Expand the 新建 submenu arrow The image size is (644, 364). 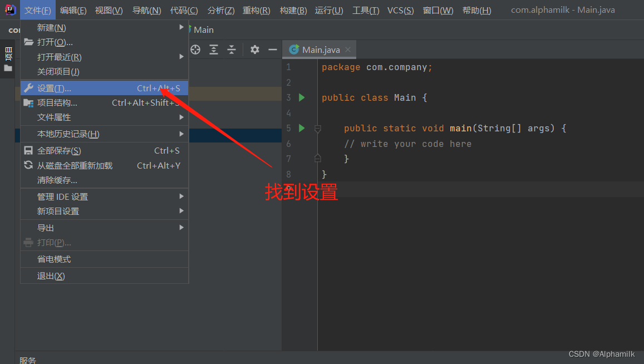click(181, 27)
